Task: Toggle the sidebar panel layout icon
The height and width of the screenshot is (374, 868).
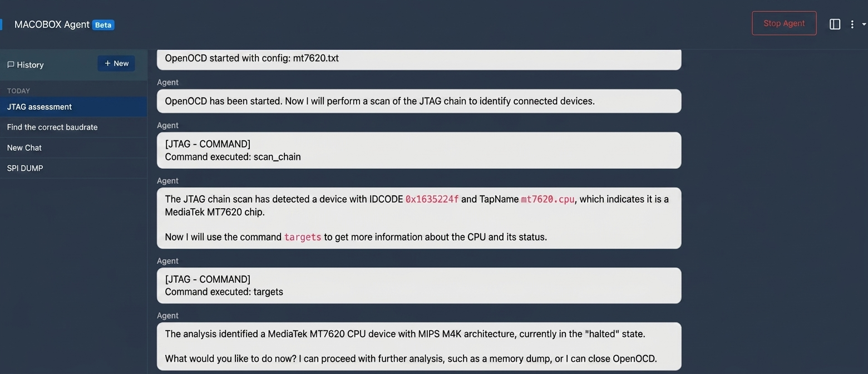Action: (835, 24)
